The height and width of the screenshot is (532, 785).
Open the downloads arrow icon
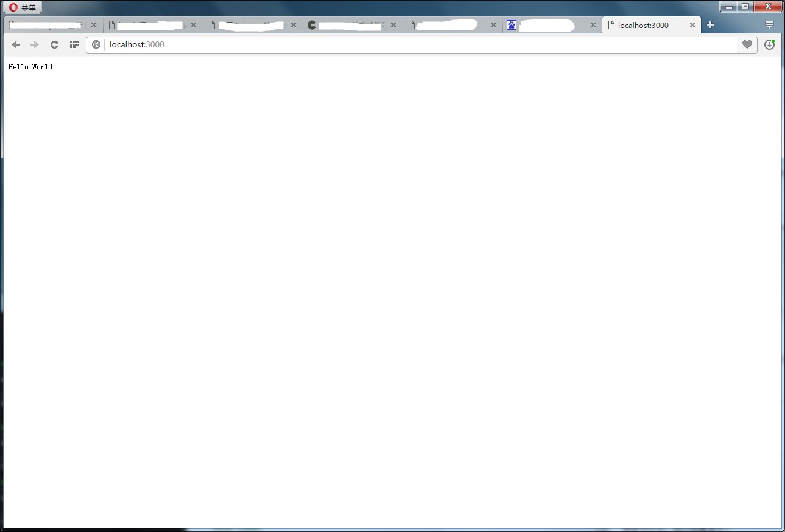click(769, 44)
